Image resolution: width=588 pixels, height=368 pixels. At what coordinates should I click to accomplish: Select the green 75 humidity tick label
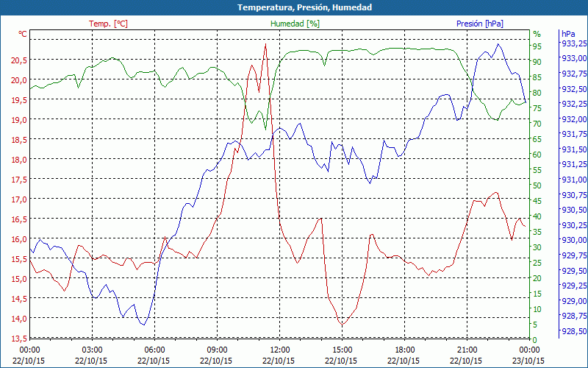[537, 108]
